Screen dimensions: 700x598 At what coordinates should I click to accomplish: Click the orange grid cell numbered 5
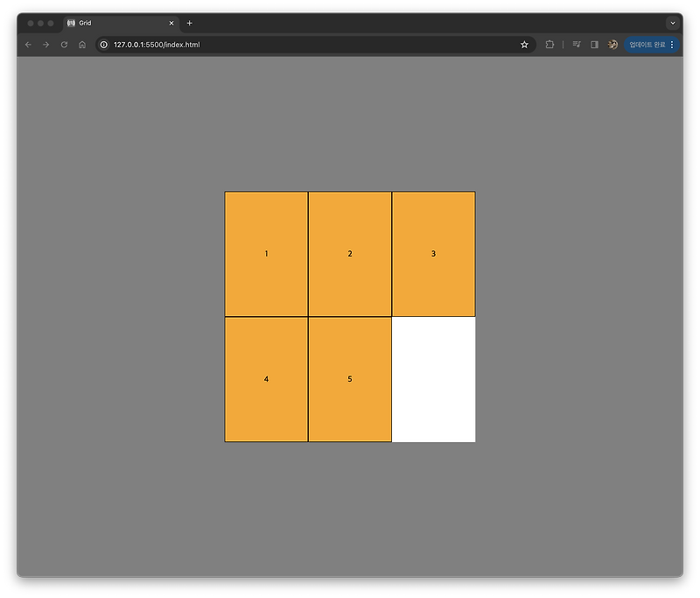(350, 378)
